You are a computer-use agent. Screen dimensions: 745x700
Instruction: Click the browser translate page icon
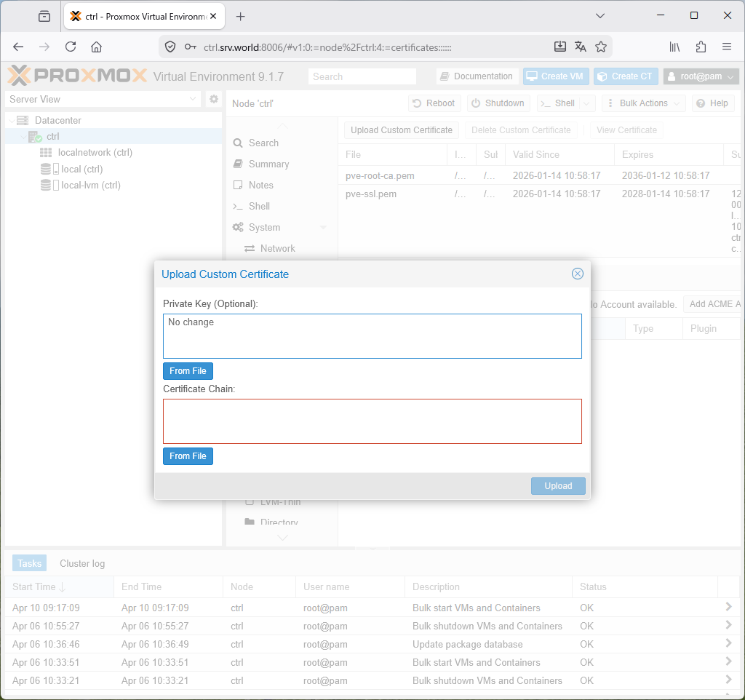580,47
